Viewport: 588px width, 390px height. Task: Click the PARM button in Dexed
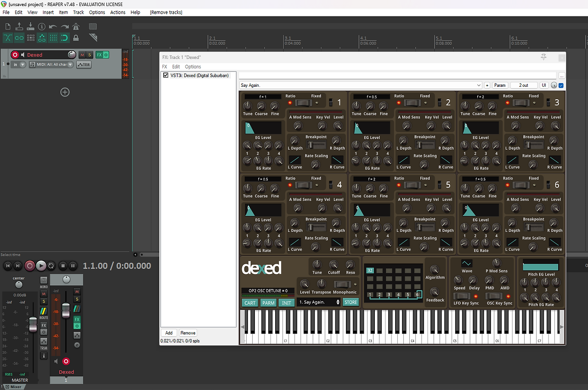pos(268,303)
